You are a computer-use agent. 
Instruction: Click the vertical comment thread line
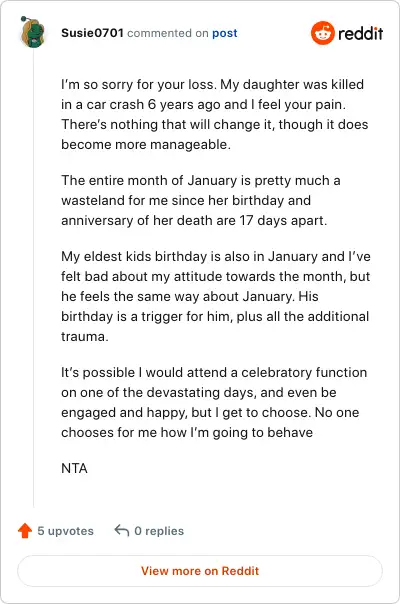point(34,277)
